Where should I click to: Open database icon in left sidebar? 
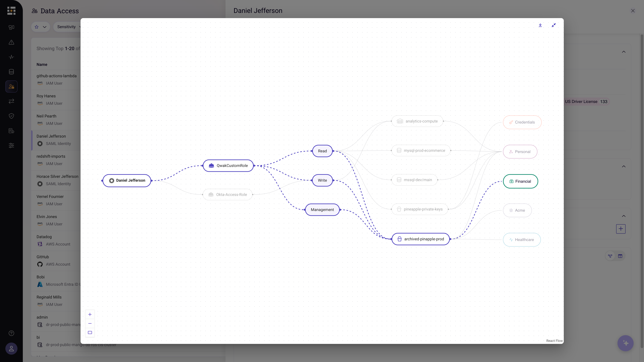point(11,72)
